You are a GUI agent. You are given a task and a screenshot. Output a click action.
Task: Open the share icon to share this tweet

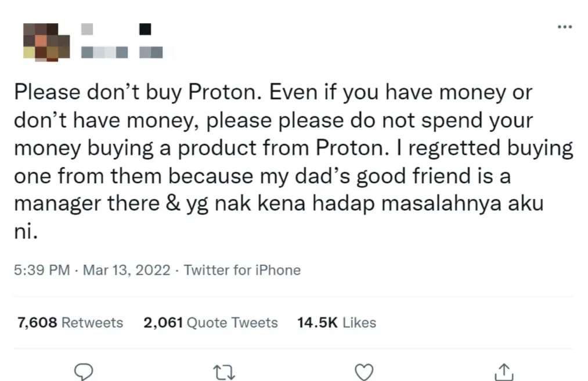tap(504, 372)
